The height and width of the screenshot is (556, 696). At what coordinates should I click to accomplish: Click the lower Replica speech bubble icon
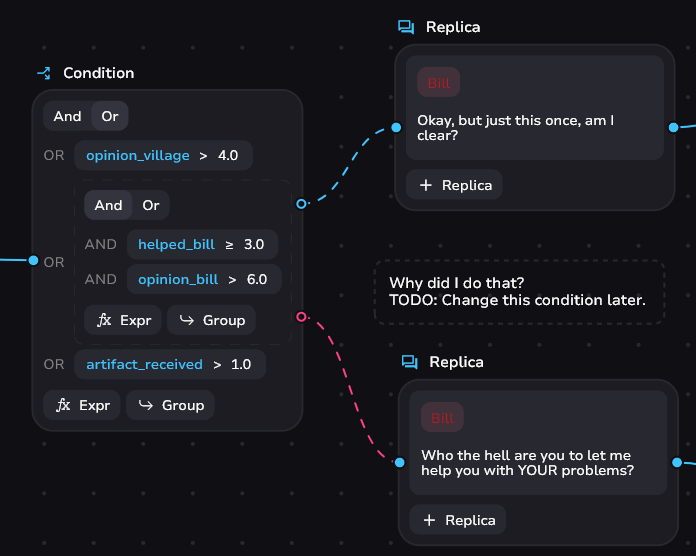pos(410,362)
